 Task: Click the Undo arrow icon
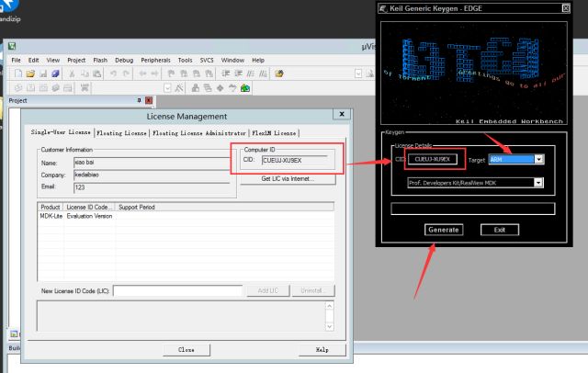click(113, 73)
